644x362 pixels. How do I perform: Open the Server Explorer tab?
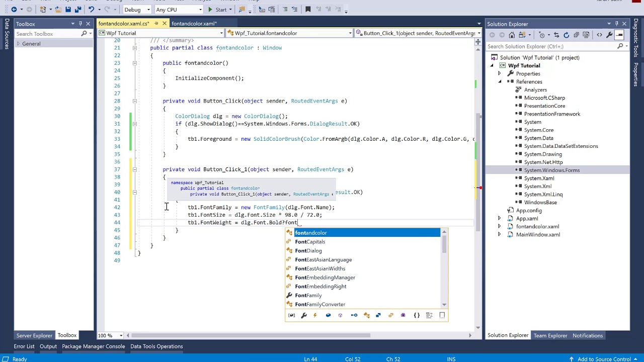(34, 335)
